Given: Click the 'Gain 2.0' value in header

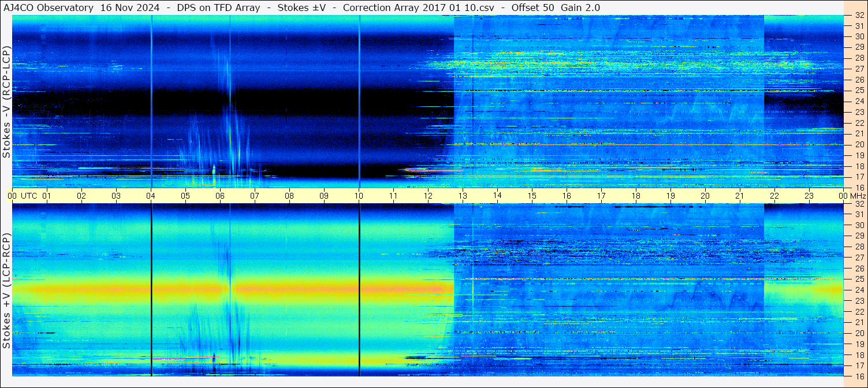Looking at the screenshot, I should [580, 8].
